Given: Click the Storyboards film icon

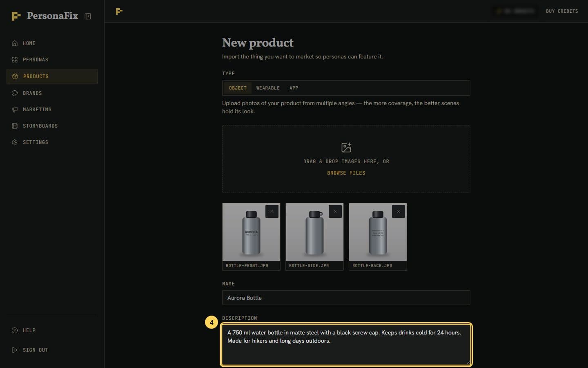Looking at the screenshot, I should (x=15, y=126).
